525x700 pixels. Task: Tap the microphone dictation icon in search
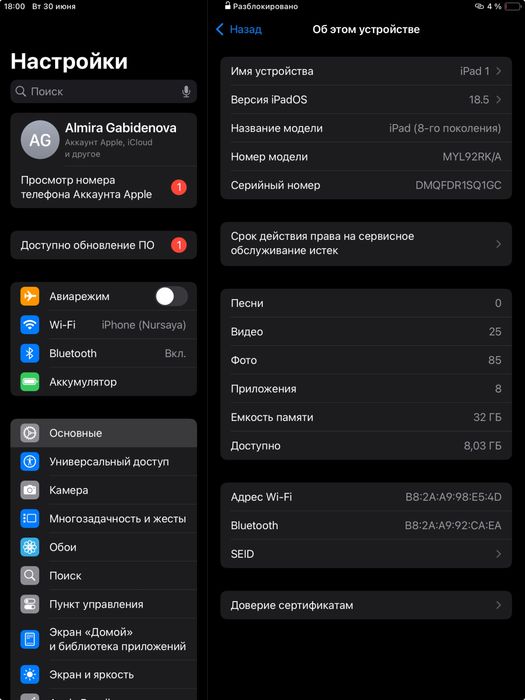coord(186,92)
